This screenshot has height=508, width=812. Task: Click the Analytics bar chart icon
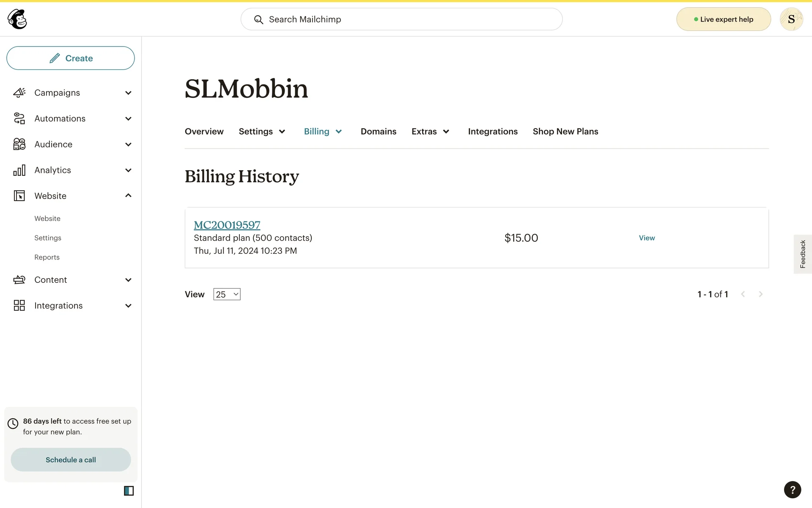point(19,170)
